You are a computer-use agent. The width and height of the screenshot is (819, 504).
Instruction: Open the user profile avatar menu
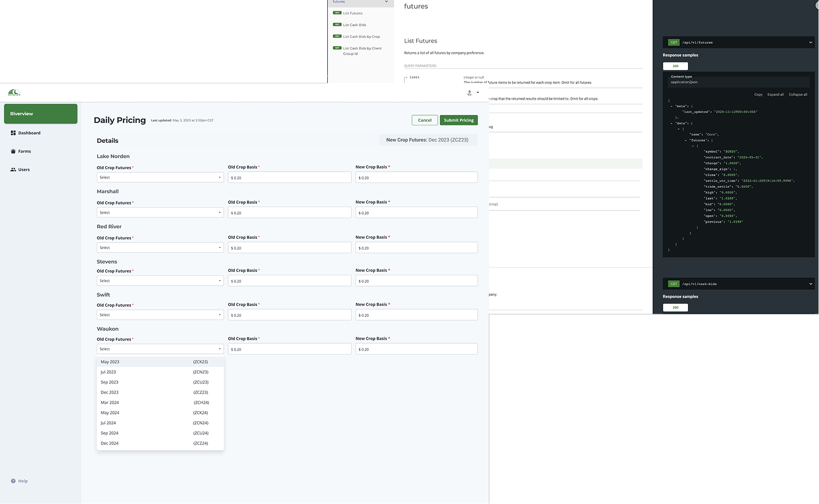tap(470, 92)
